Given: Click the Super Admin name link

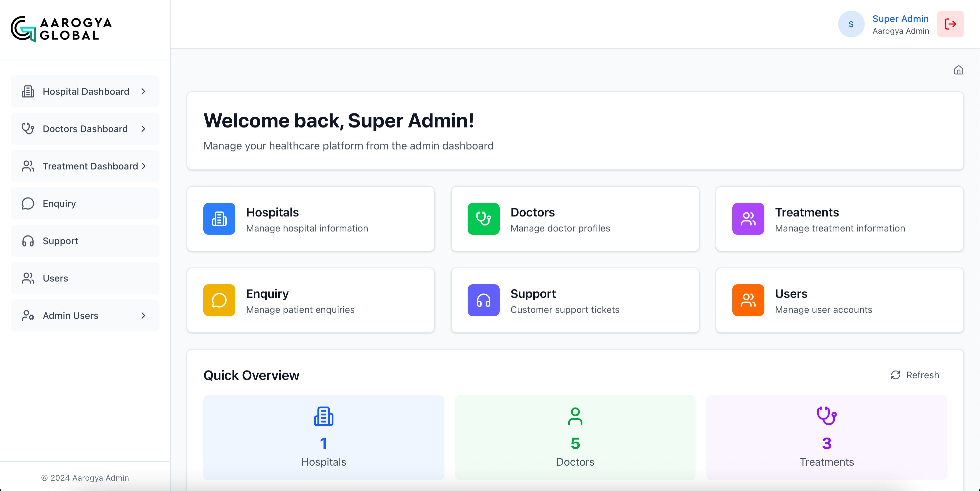Looking at the screenshot, I should (900, 19).
